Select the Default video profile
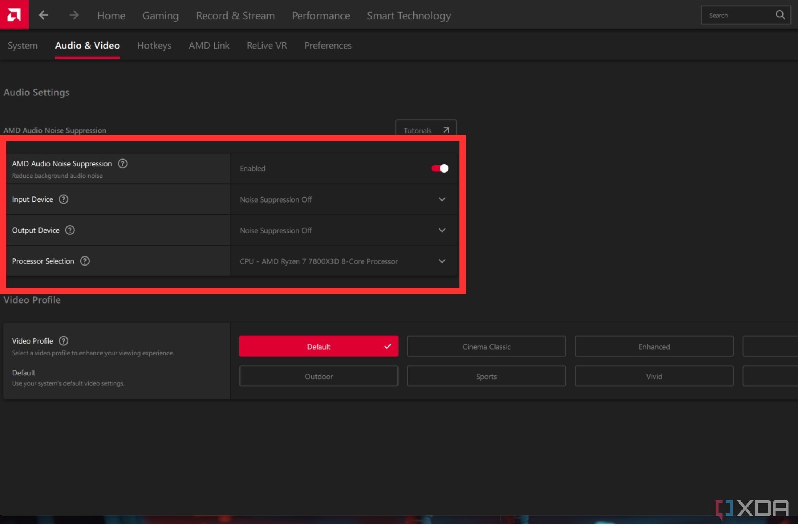The width and height of the screenshot is (798, 532). tap(318, 346)
